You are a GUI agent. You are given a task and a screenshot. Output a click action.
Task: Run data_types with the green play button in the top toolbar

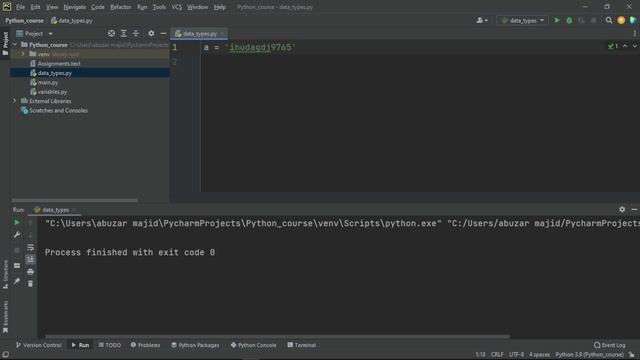click(557, 20)
